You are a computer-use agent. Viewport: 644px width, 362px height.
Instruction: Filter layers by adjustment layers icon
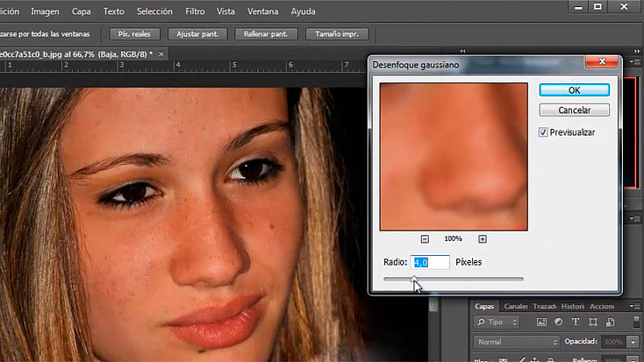(559, 323)
